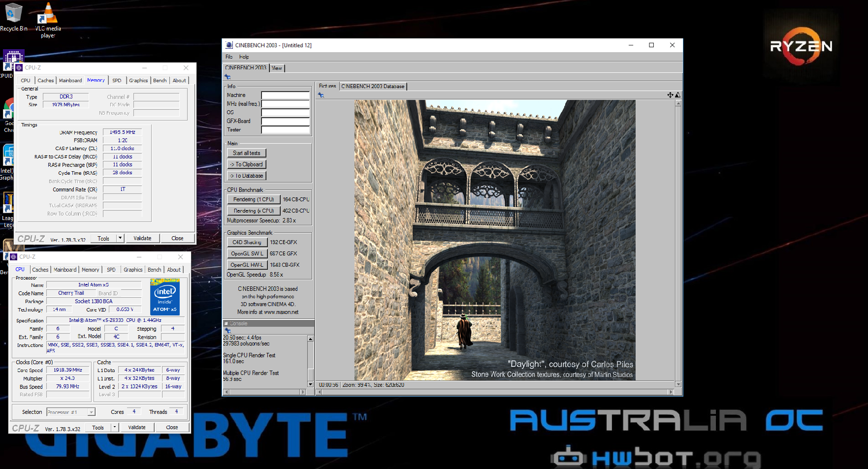This screenshot has height=469, width=868.
Task: Click the picture view horizontal scrollbar right arrow
Action: pyautogui.click(x=671, y=392)
